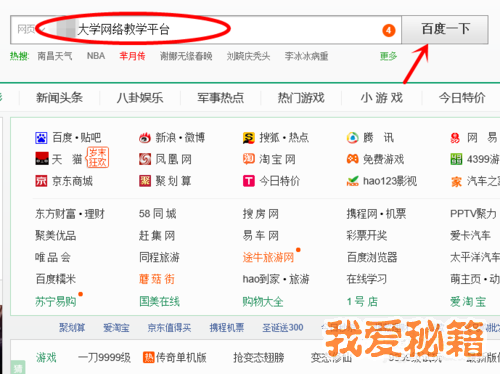Click the Sina Weibo eye icon
The width and height of the screenshot is (500, 374).
tap(145, 138)
